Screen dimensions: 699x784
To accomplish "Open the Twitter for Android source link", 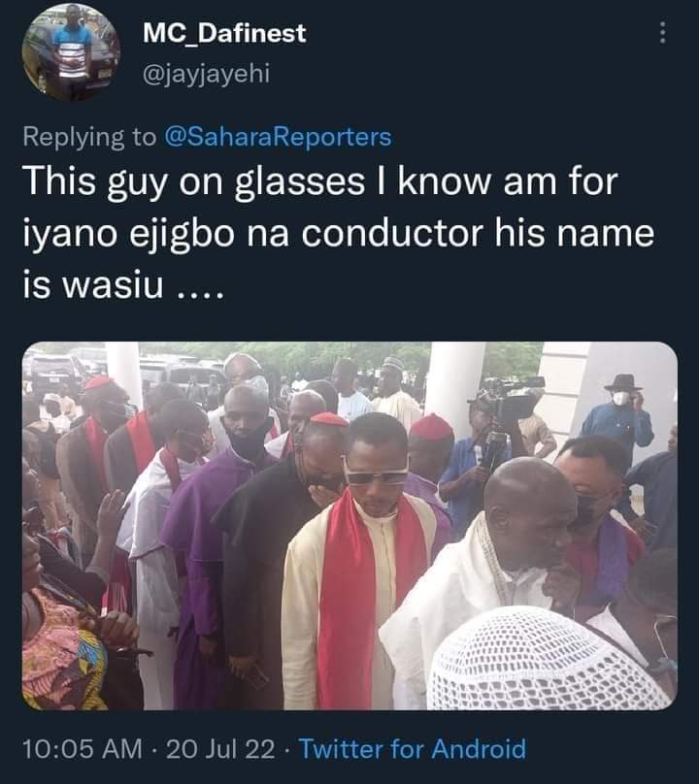I will [413, 748].
